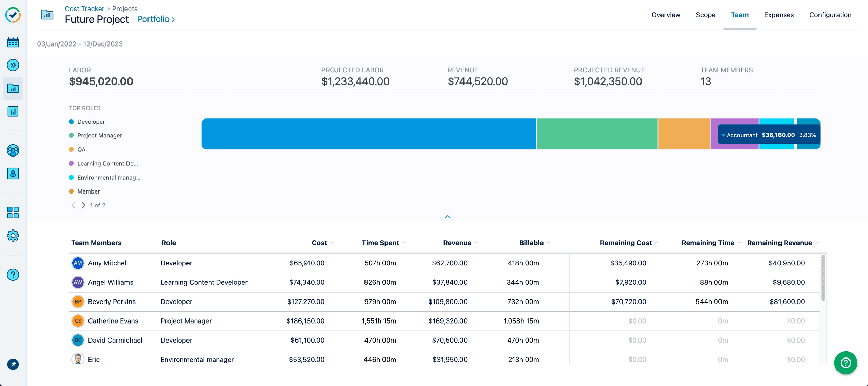
Task: Click the double-arrow fast forward sidebar icon
Action: click(x=13, y=65)
